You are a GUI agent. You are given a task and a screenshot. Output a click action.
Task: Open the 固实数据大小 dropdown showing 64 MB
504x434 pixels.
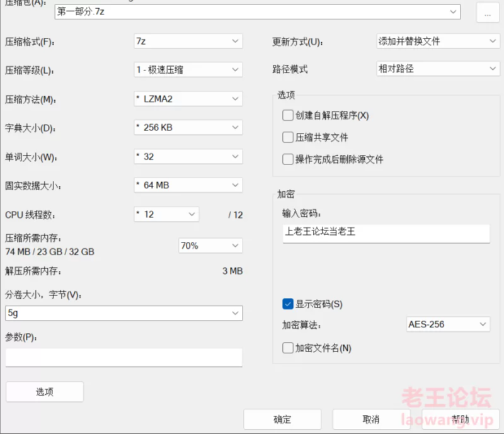click(188, 185)
